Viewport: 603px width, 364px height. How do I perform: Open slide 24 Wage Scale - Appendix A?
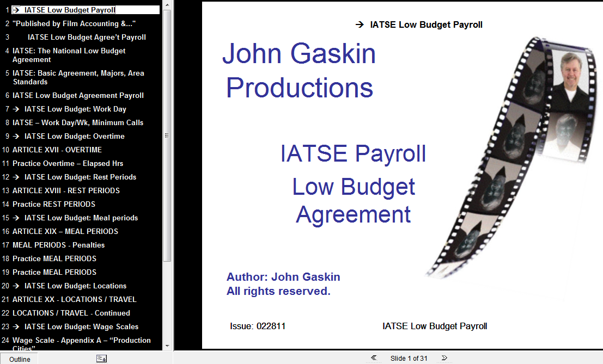(x=82, y=344)
